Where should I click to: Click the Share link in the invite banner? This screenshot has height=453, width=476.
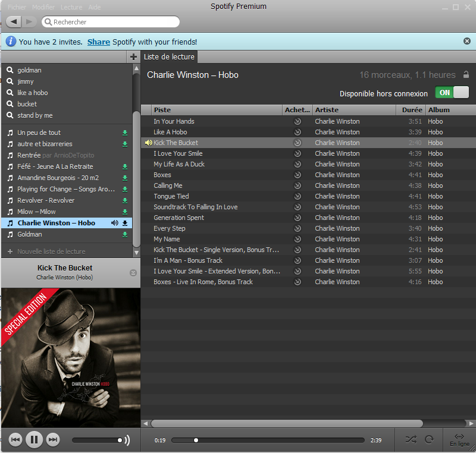click(99, 42)
